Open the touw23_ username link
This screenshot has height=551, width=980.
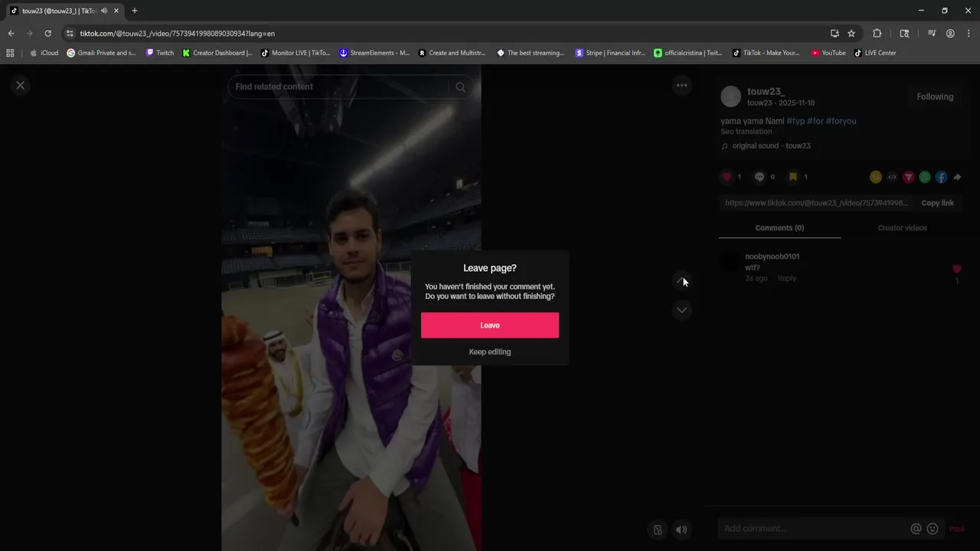coord(766,92)
